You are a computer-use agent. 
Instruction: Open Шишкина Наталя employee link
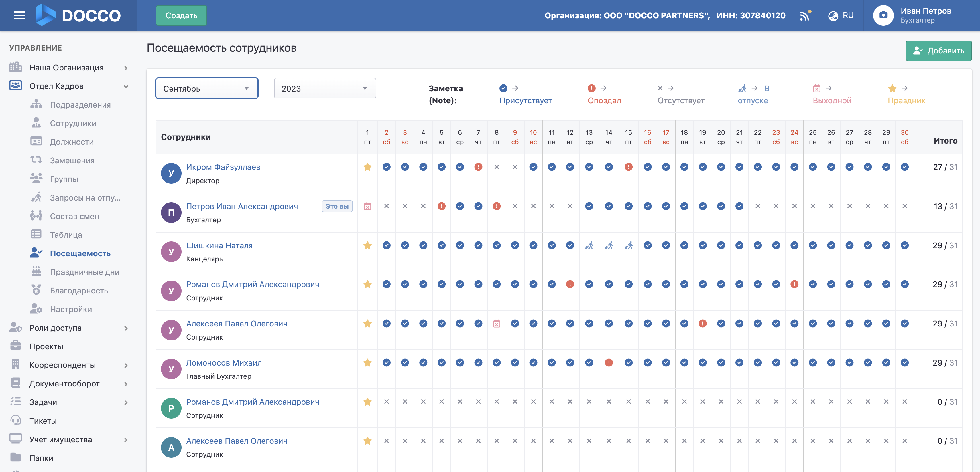pyautogui.click(x=219, y=245)
